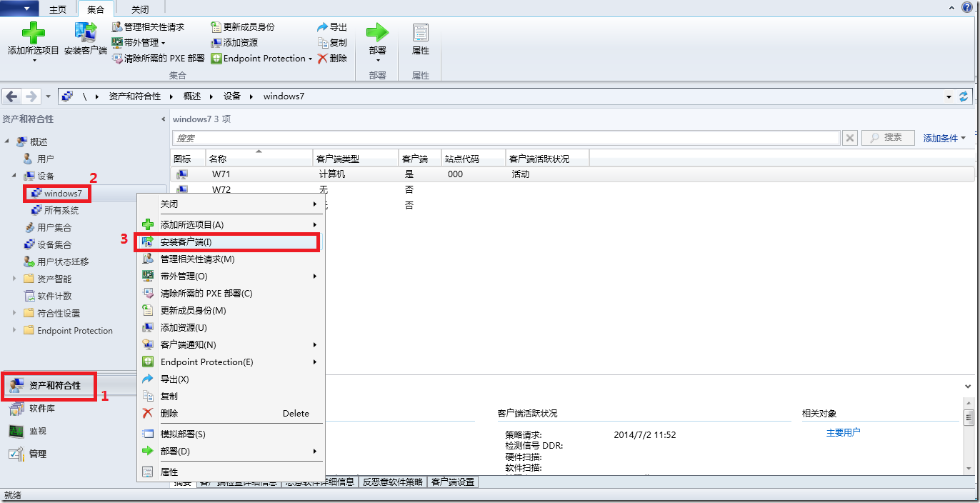The image size is (980, 503).
Task: Choose 模拟部署(S) in context menu
Action: pos(229,434)
